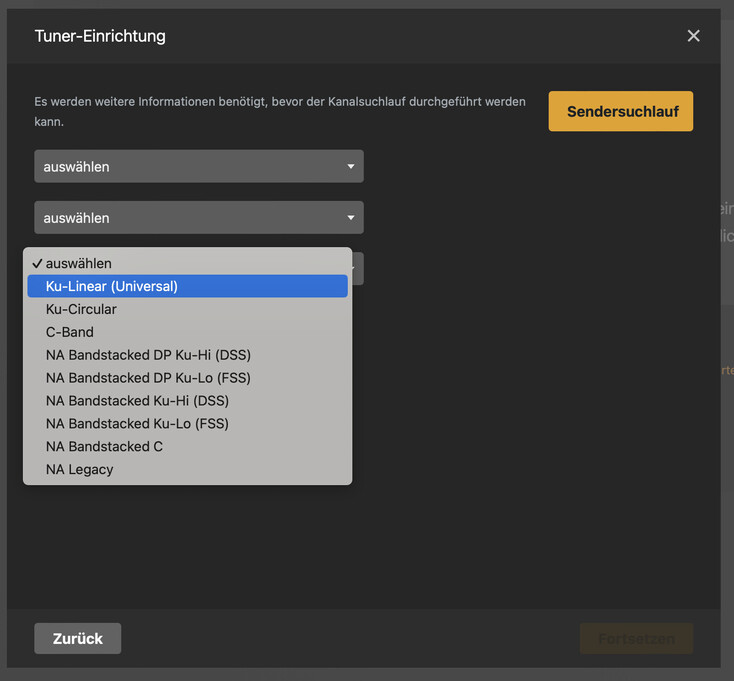Image resolution: width=734 pixels, height=681 pixels.
Task: Go back with the Zurück button
Action: (x=77, y=638)
